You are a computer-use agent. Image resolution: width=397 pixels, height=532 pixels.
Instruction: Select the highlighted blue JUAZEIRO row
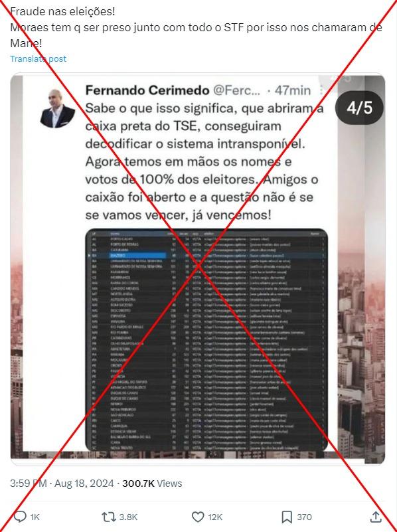pos(206,255)
